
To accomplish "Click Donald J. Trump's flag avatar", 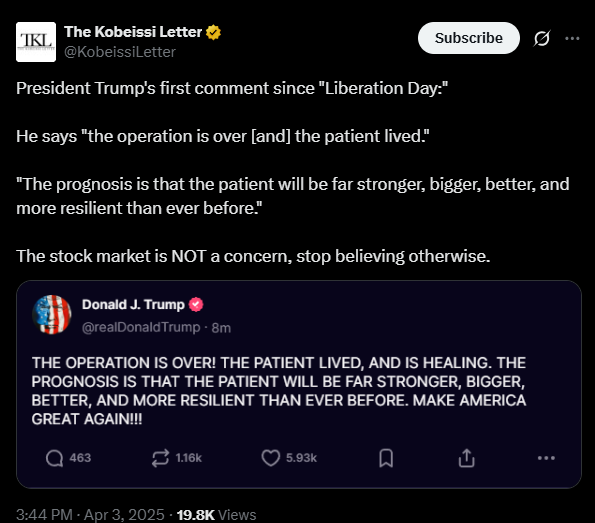I will pos(52,315).
